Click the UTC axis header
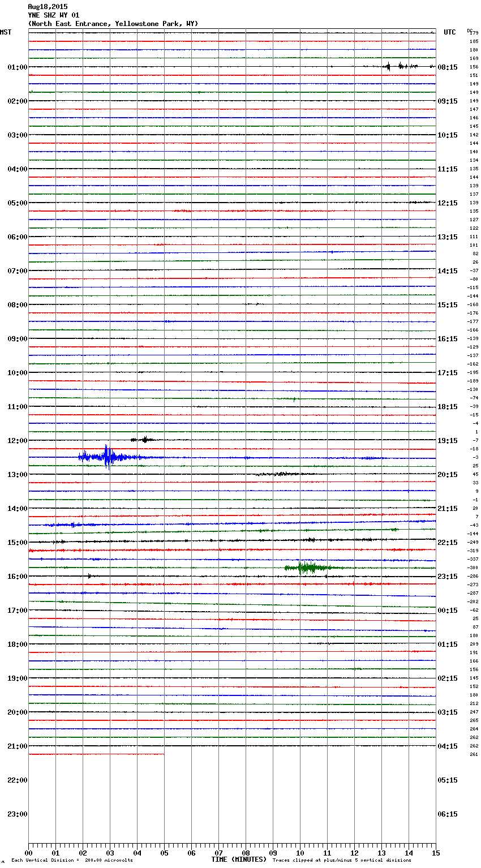The image size is (481, 868). [x=450, y=32]
